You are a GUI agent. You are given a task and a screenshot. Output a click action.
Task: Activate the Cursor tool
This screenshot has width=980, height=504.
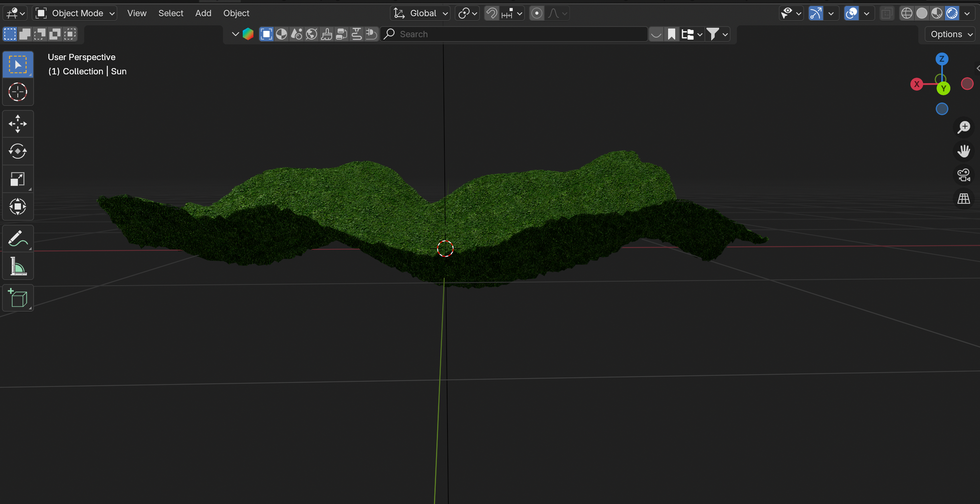(18, 92)
